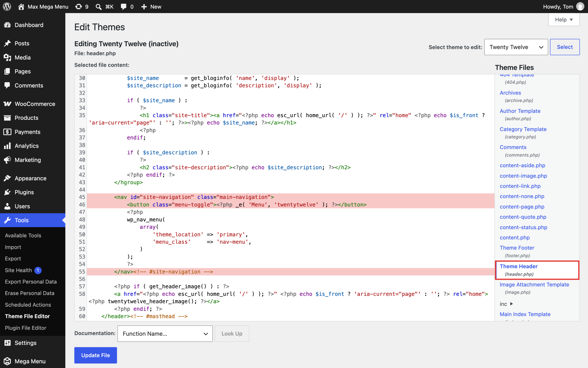Click the Payments dollar icon

click(x=7, y=132)
